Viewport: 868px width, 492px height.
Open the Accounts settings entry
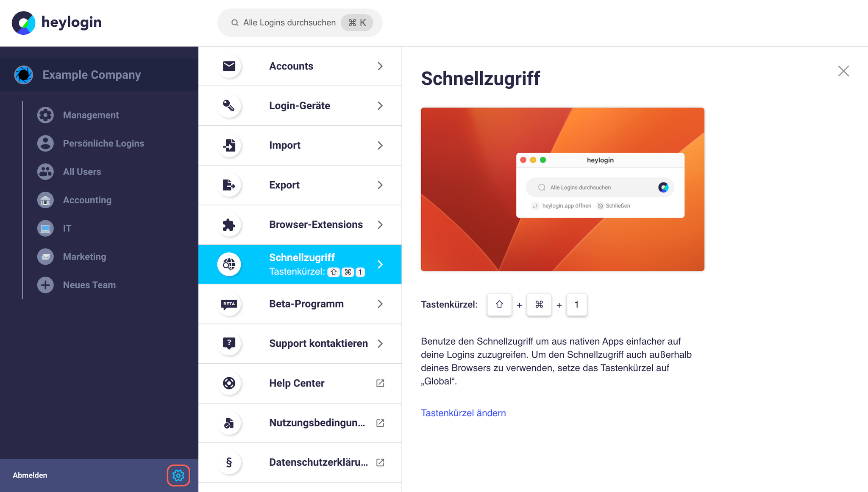click(300, 66)
